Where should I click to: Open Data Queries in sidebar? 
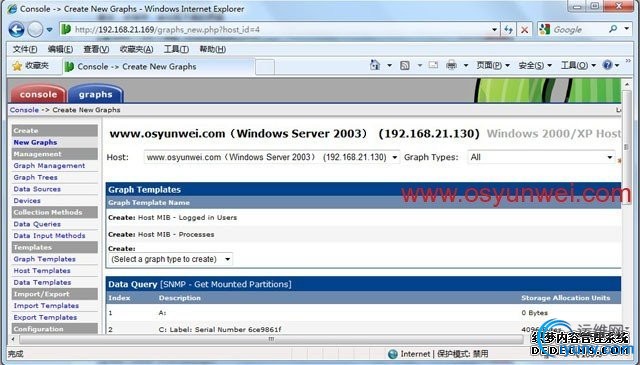pyautogui.click(x=37, y=224)
